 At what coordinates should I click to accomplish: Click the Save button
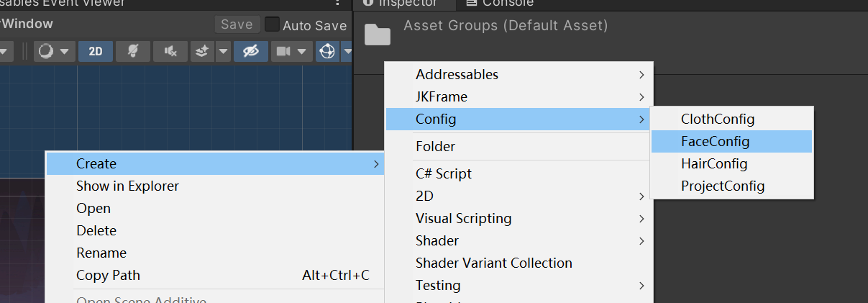[237, 24]
